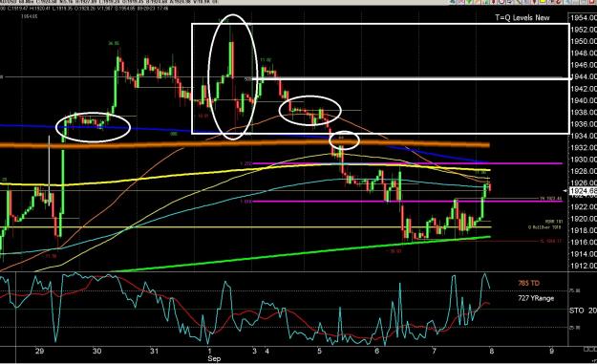
Task: Select the "785 TD" indicator label
Action: coord(529,284)
